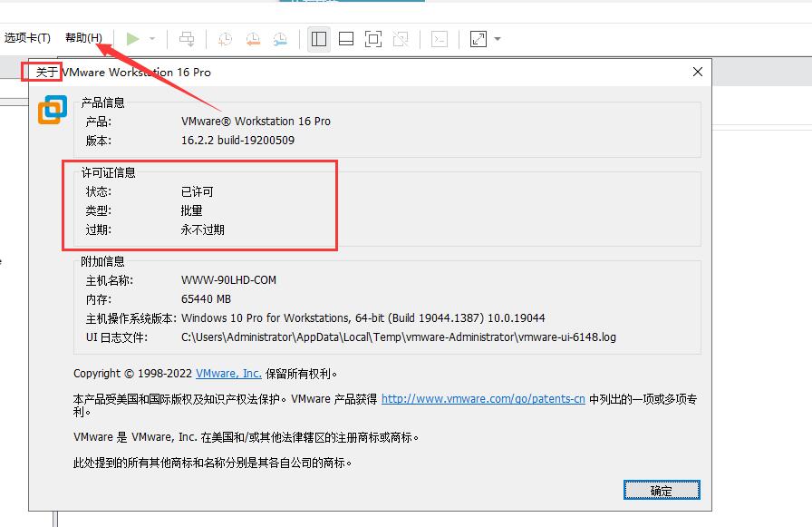Click the version text 16.2.2 build-19200509

click(237, 141)
